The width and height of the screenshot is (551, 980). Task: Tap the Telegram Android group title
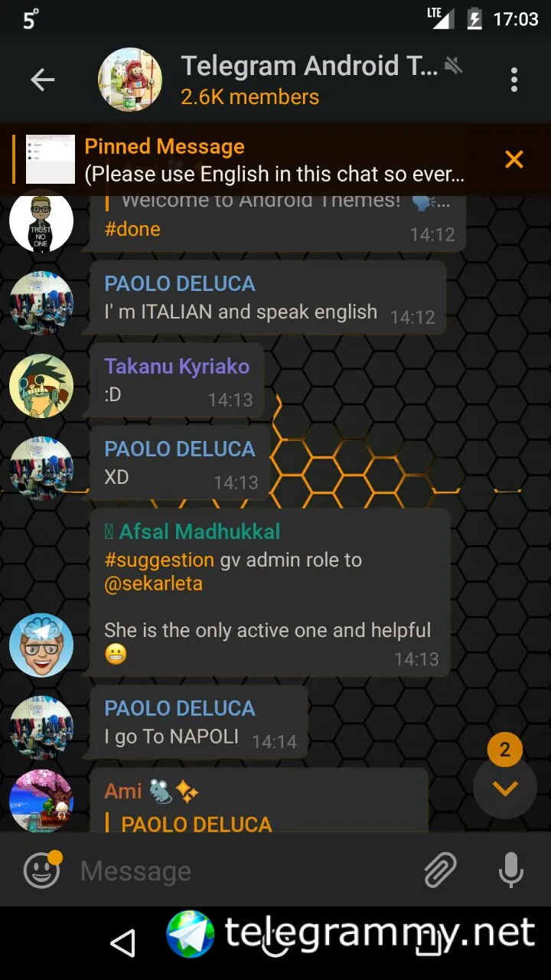point(309,66)
